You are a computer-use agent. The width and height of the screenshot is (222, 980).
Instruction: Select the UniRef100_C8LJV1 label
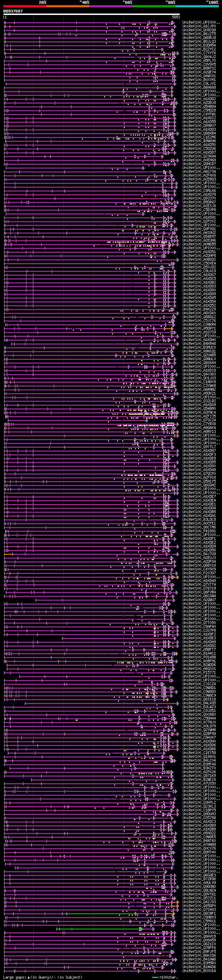(x=199, y=83)
